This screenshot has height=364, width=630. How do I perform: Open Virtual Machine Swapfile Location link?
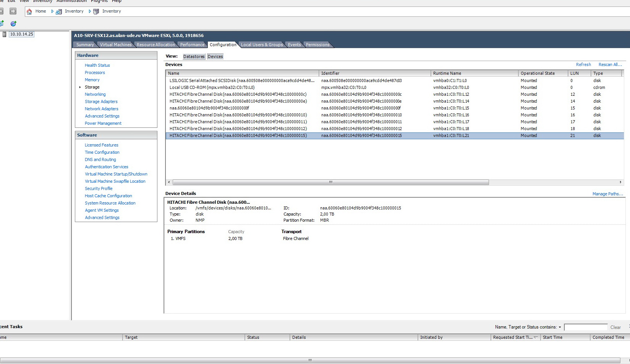tap(115, 181)
